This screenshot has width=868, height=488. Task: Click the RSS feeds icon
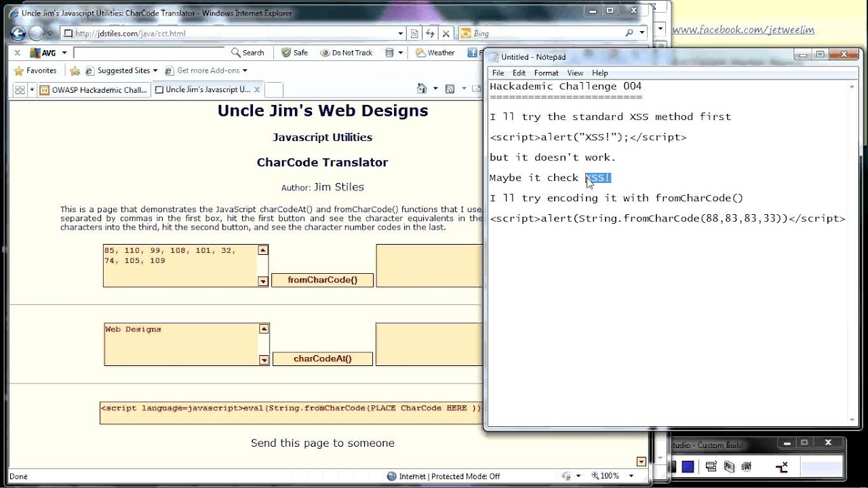449,89
